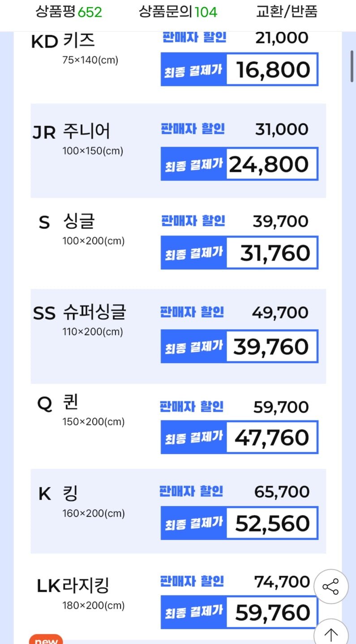
Task: Select the KD 키즈 size row
Action: tap(178, 58)
